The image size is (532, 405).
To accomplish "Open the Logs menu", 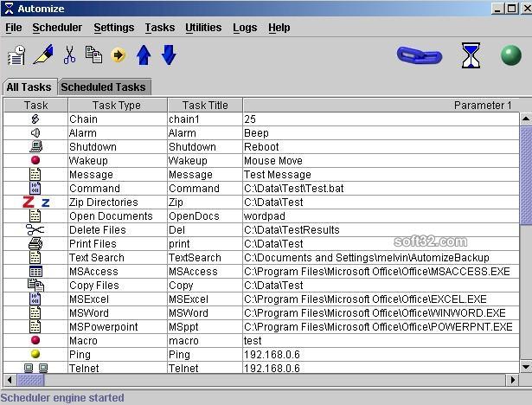I will click(245, 28).
